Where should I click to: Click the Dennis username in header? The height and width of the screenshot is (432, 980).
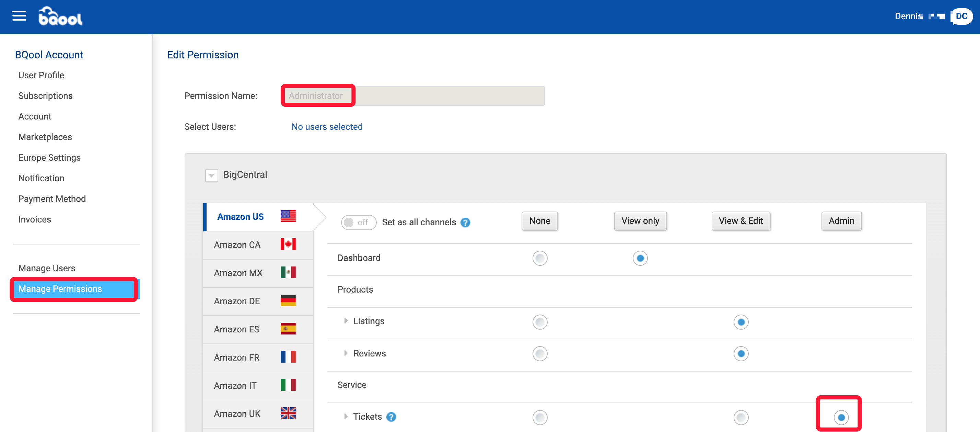pyautogui.click(x=909, y=16)
